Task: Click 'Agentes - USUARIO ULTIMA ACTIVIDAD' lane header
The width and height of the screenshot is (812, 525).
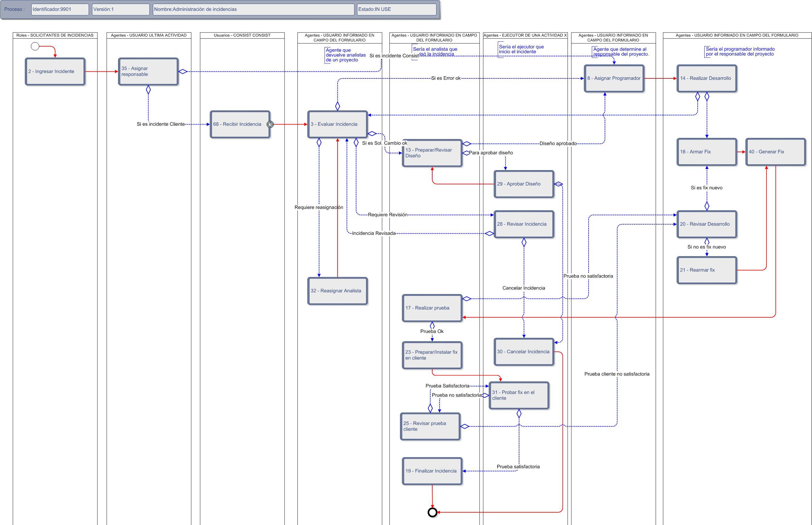Action: tap(149, 36)
